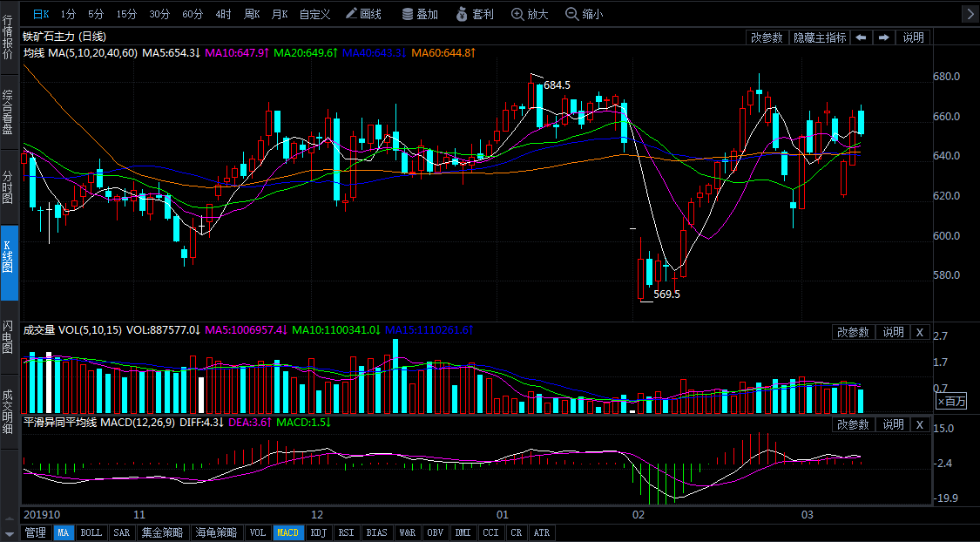Click the MA10:647.9 value
The image size is (980, 542).
[237, 53]
